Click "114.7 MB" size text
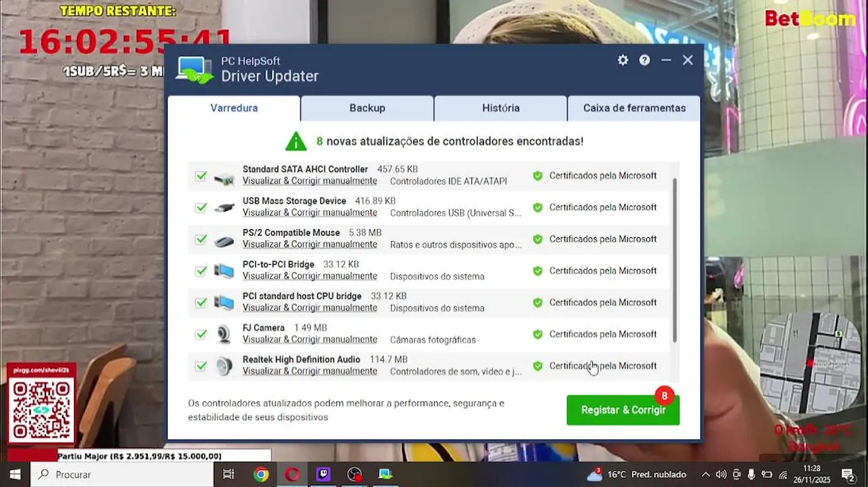Image resolution: width=868 pixels, height=487 pixels. click(389, 360)
